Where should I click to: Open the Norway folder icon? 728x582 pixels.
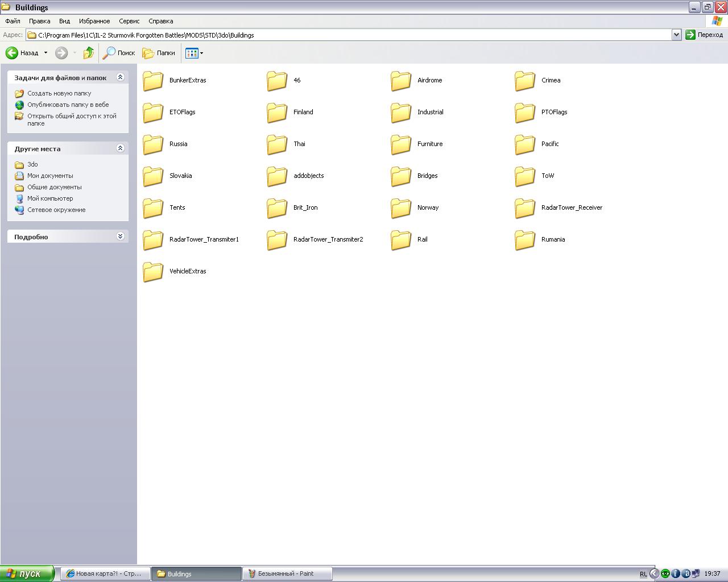(x=401, y=208)
